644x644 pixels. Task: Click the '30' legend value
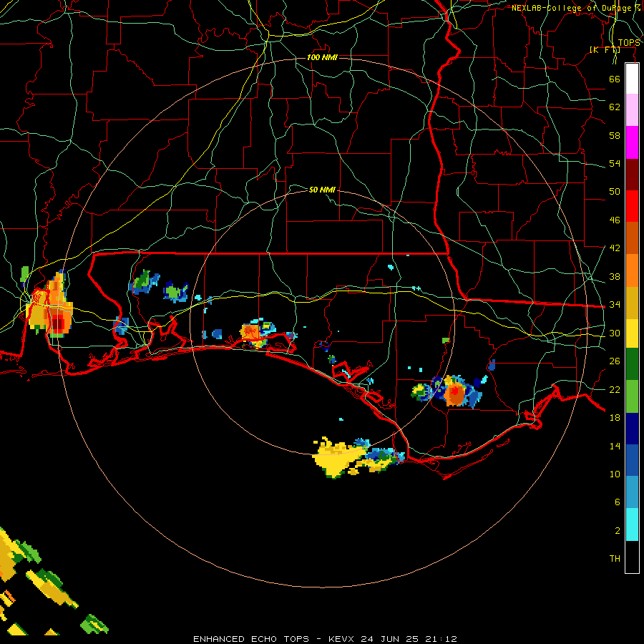(615, 333)
